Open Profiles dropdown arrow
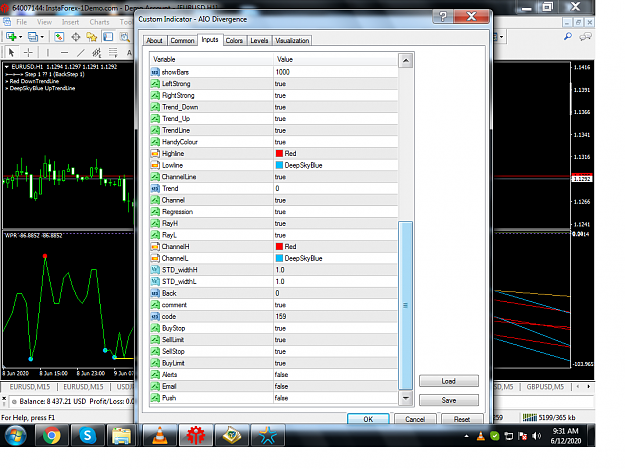Screen dimensions: 625x469 [x=42, y=37]
